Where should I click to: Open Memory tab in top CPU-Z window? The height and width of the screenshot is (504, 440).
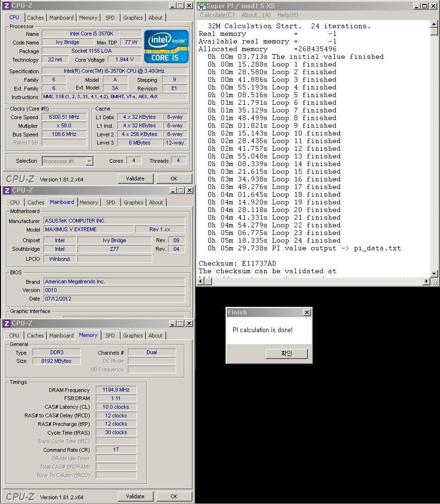point(88,18)
